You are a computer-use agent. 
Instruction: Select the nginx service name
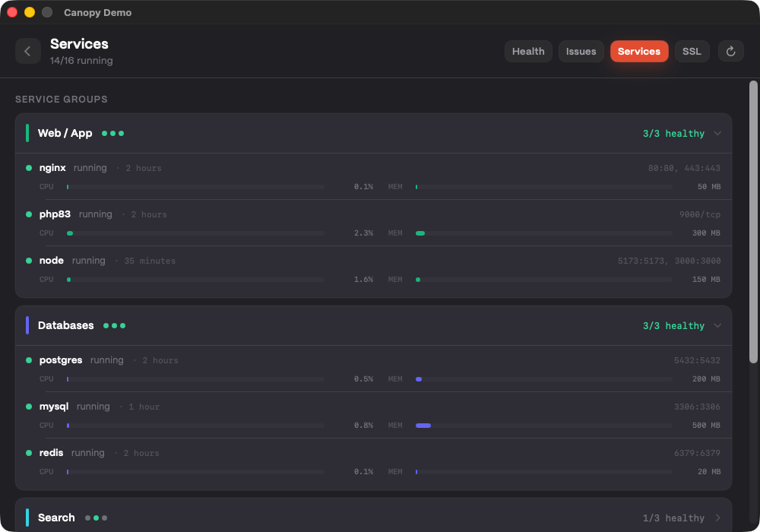tap(52, 168)
